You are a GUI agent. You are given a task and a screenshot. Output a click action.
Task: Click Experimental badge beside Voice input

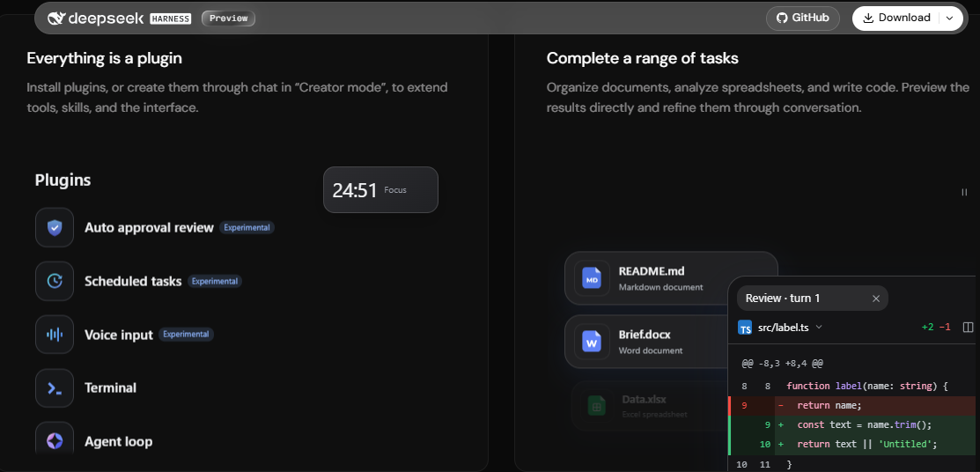[x=187, y=335]
